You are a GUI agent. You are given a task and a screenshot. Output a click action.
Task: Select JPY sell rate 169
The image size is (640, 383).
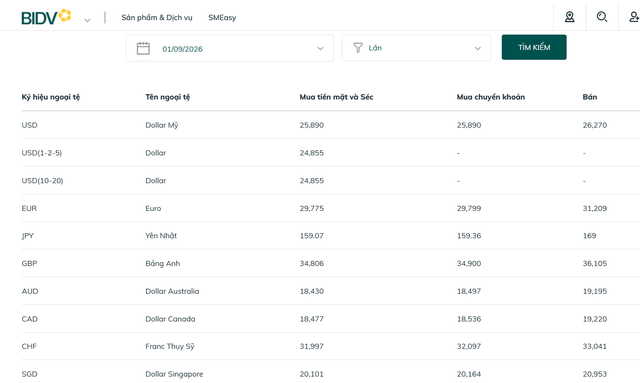pyautogui.click(x=589, y=236)
